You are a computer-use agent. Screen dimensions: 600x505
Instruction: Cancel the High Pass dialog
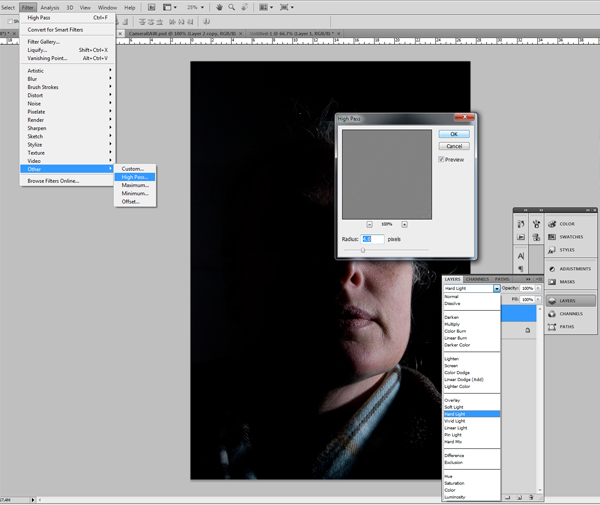pos(454,146)
